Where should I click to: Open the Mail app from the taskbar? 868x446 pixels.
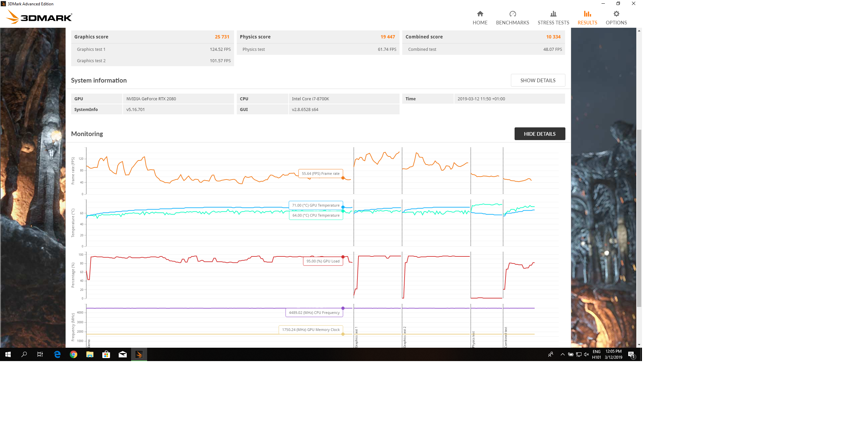(x=123, y=354)
